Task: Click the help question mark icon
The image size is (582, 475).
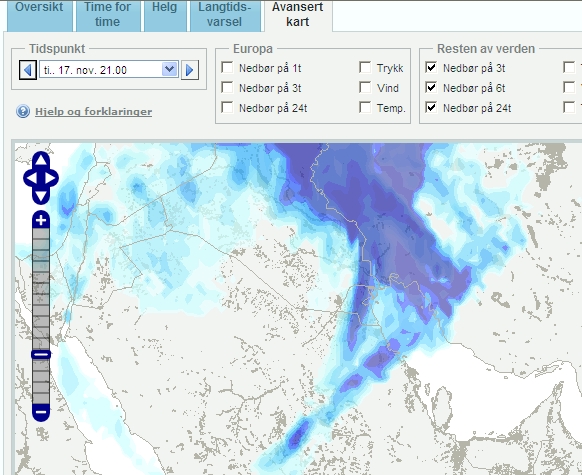Action: (x=23, y=111)
